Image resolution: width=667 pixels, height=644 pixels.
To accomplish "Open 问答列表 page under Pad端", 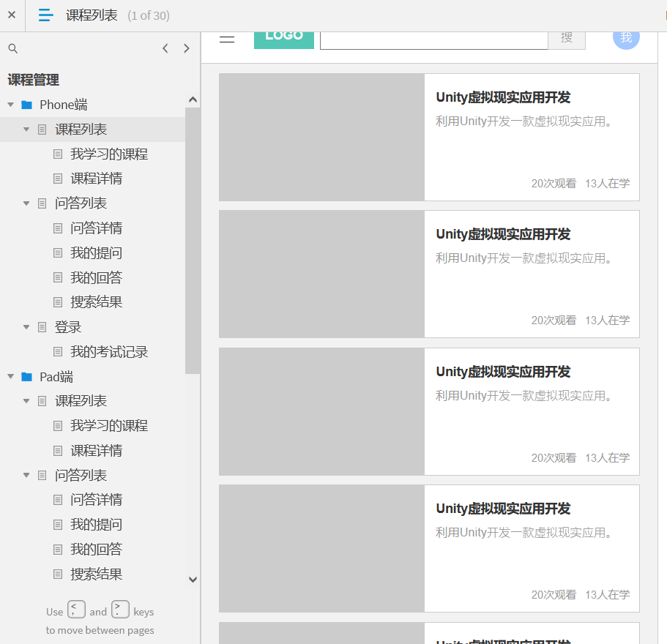I will point(81,475).
